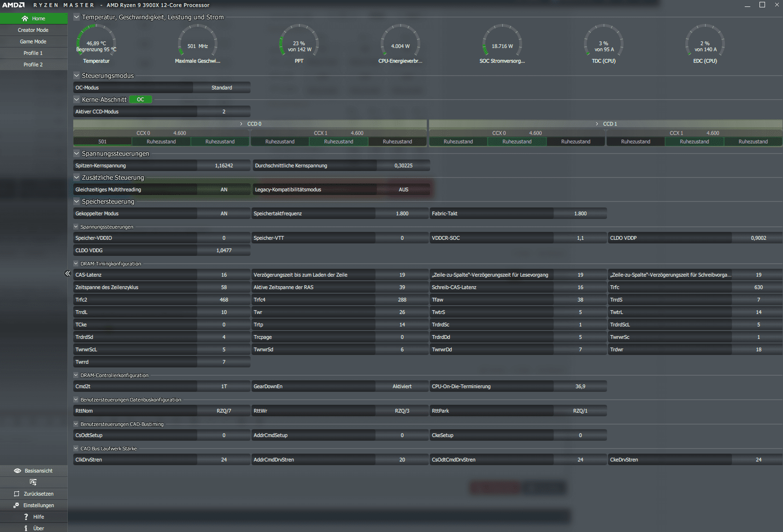Click Speichertaktfrequenz value 1.800
This screenshot has height=532, width=783.
(402, 213)
